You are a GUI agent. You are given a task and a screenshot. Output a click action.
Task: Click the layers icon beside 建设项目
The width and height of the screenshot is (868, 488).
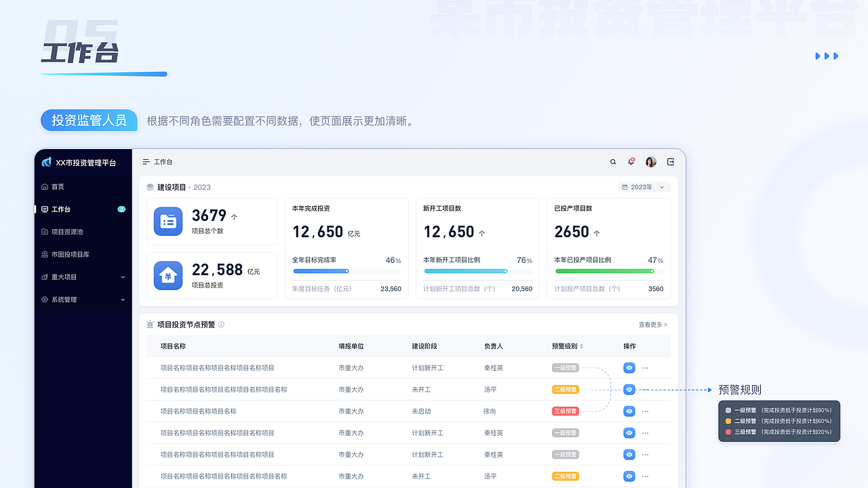[x=150, y=187]
